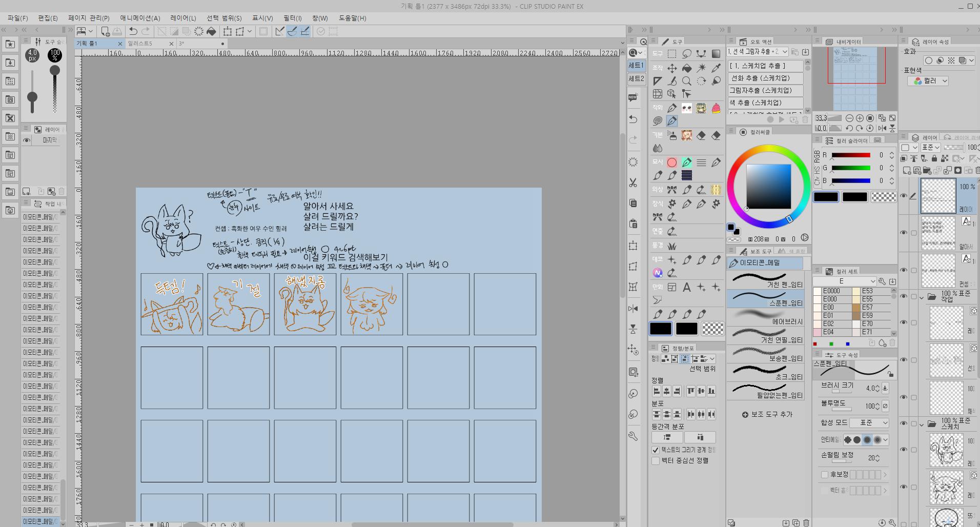The image size is (980, 527).
Task: Collapse the 작업 layer folder
Action: 922,297
